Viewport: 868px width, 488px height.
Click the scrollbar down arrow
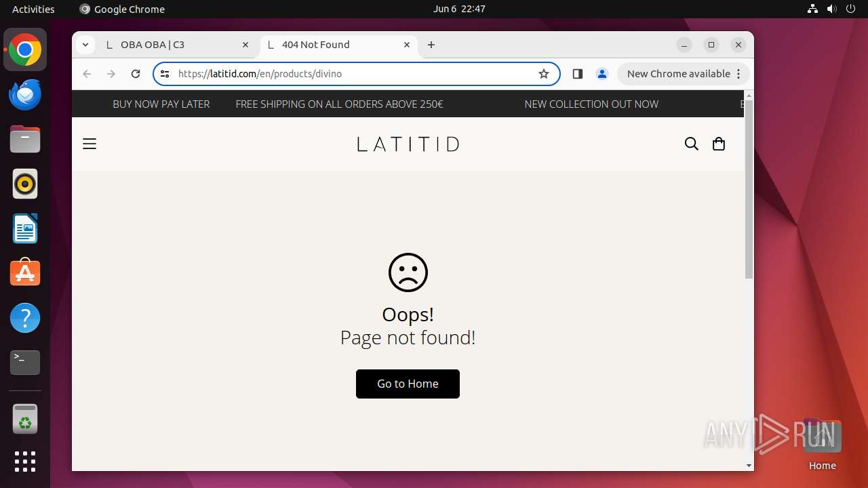click(x=749, y=466)
